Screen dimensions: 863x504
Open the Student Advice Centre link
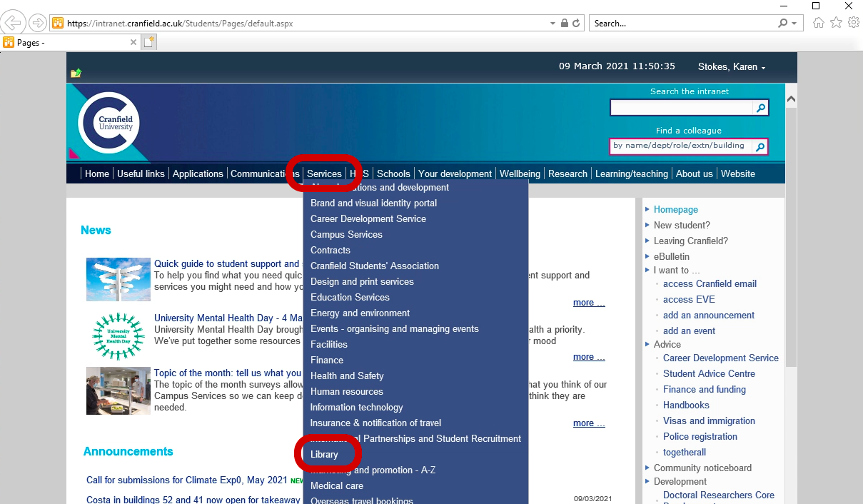click(x=708, y=373)
